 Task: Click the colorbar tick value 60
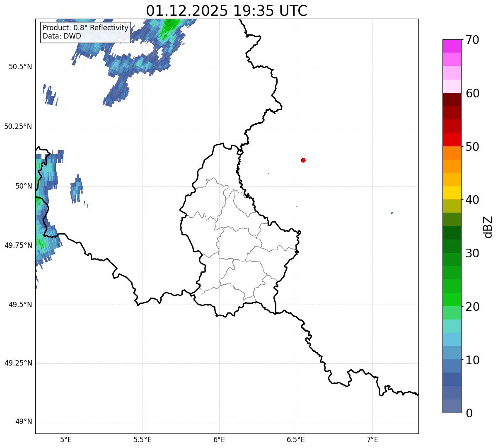pos(472,93)
